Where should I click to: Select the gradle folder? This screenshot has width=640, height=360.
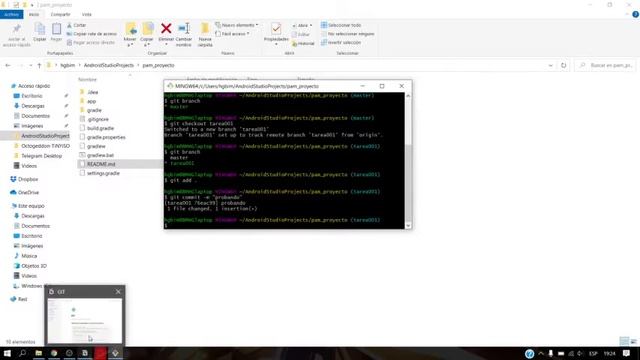tap(94, 110)
